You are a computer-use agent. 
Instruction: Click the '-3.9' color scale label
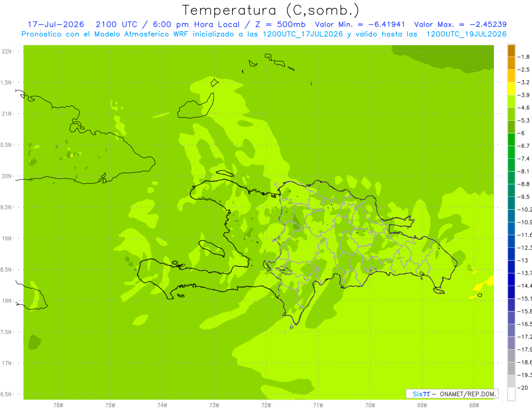tap(524, 95)
